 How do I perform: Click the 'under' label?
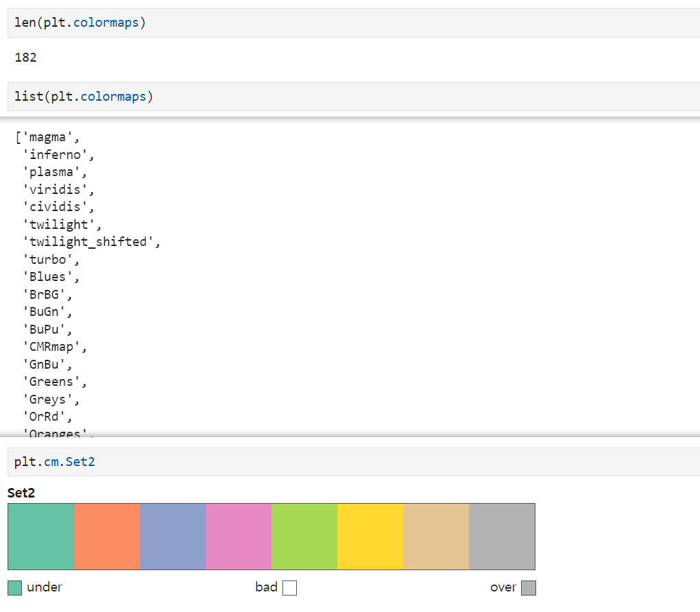point(44,587)
